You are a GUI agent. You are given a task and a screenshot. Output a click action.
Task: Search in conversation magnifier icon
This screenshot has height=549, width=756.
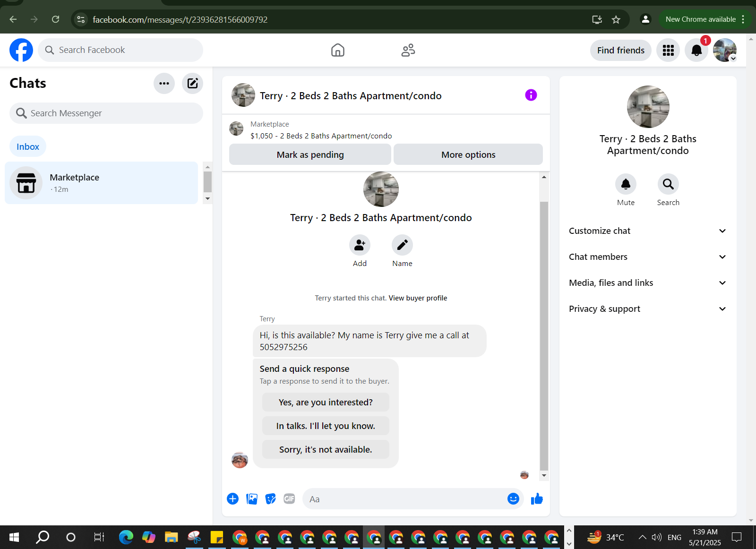[x=668, y=184]
